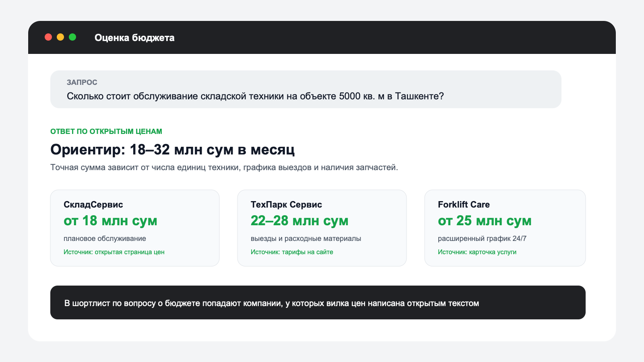
Task: Click the red close window dot
Action: [48, 37]
